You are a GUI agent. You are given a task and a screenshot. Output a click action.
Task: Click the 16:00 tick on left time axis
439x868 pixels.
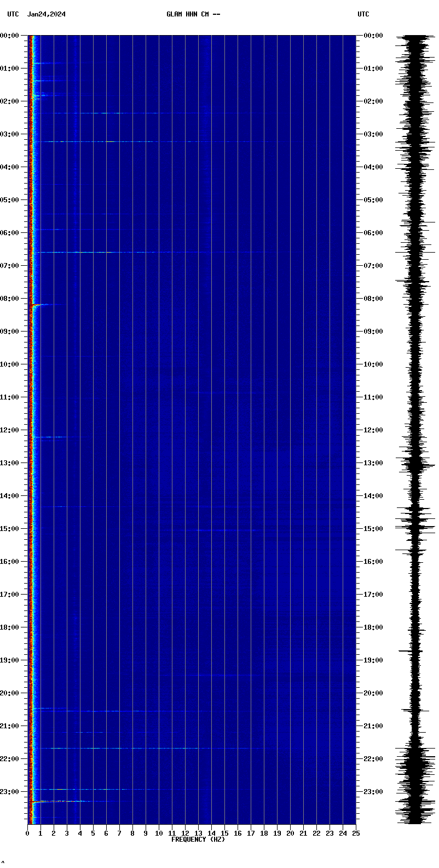click(10, 562)
